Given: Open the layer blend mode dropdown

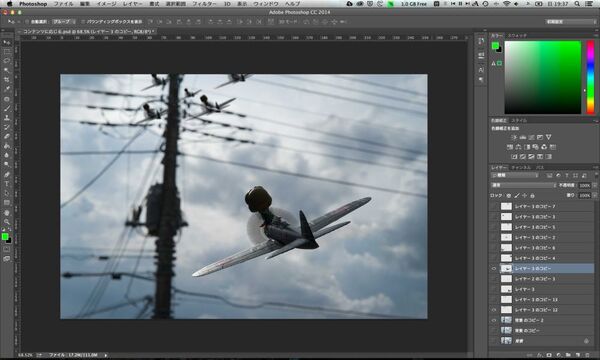Looking at the screenshot, I should [523, 185].
